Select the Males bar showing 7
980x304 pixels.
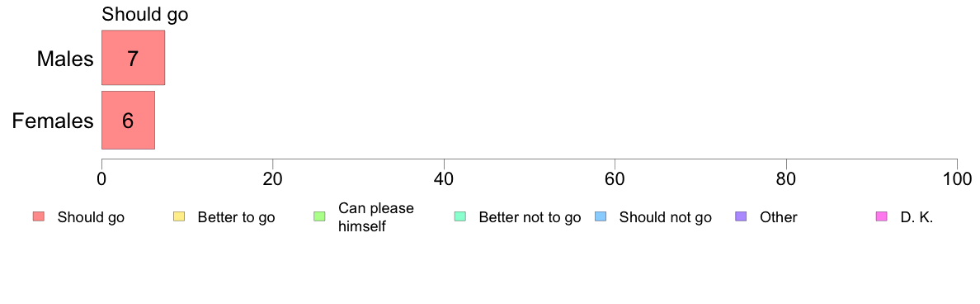(133, 58)
